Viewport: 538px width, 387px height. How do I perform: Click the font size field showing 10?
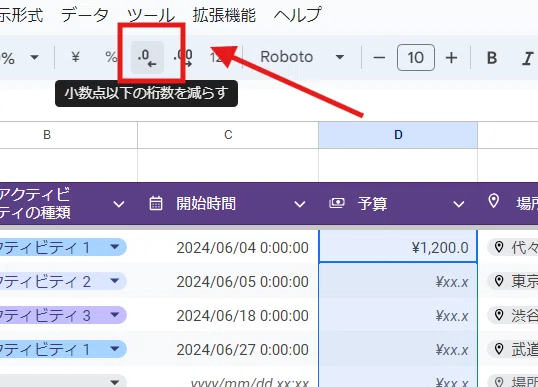[x=416, y=57]
